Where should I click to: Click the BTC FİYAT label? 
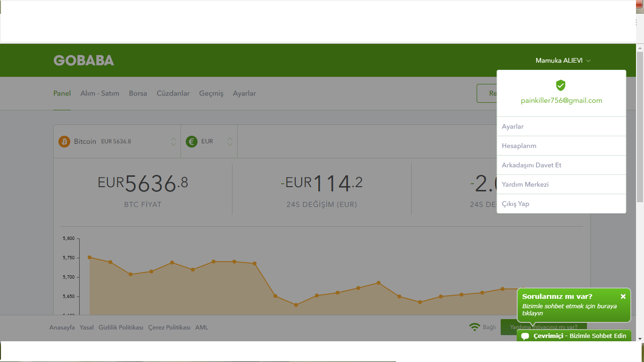coord(143,205)
